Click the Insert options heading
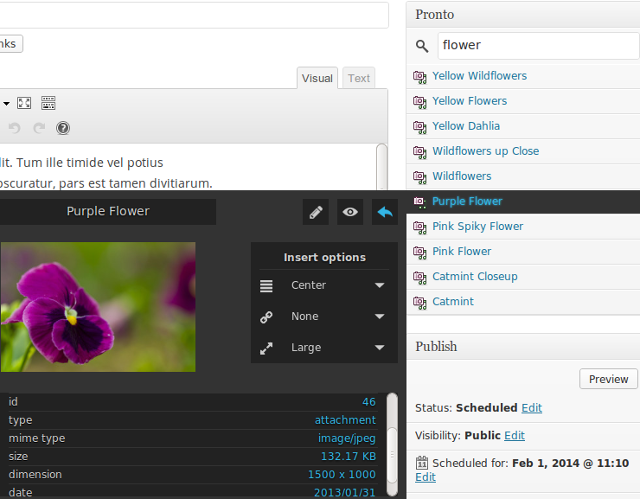The image size is (640, 499). point(324,257)
